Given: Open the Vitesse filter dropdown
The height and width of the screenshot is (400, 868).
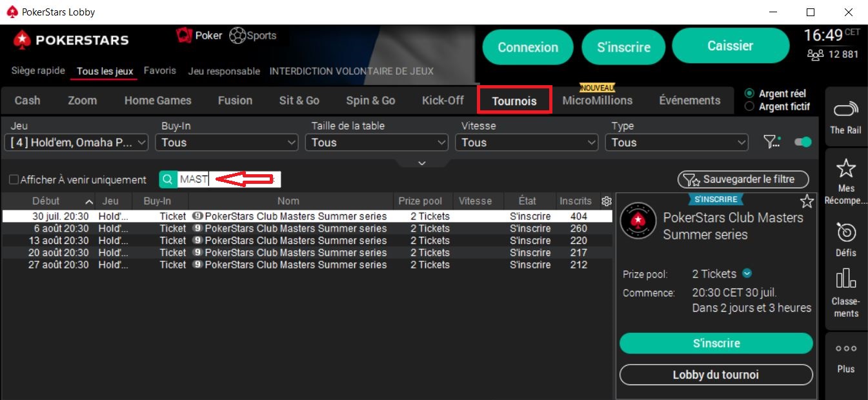Looking at the screenshot, I should 527,143.
